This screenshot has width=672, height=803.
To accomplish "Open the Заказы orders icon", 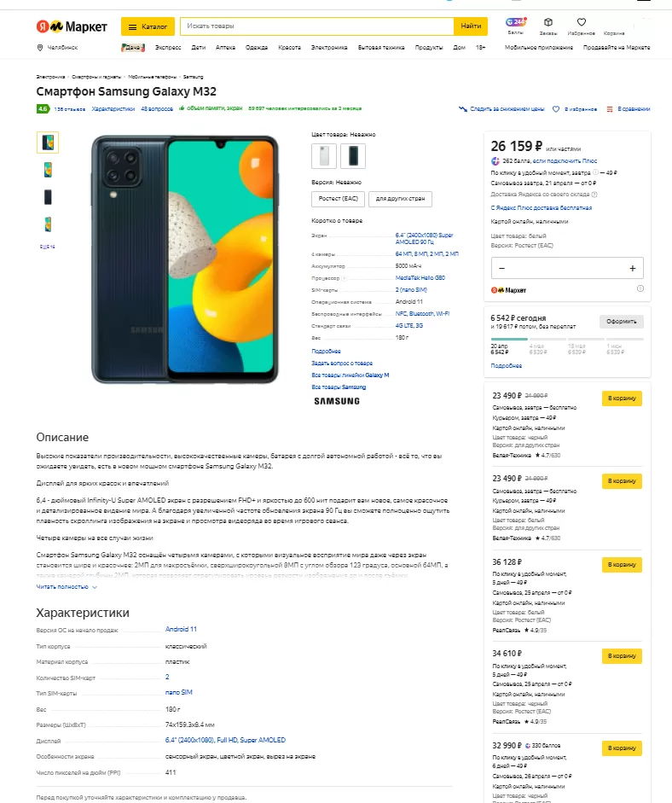I will [x=548, y=22].
